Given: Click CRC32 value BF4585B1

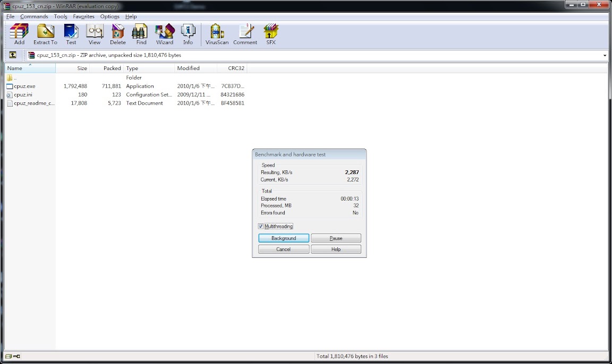Looking at the screenshot, I should click(233, 103).
